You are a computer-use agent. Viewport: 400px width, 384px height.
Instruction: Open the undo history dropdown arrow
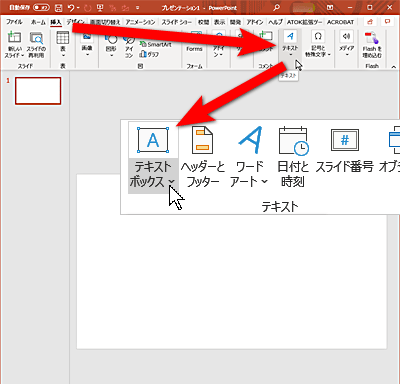point(79,8)
